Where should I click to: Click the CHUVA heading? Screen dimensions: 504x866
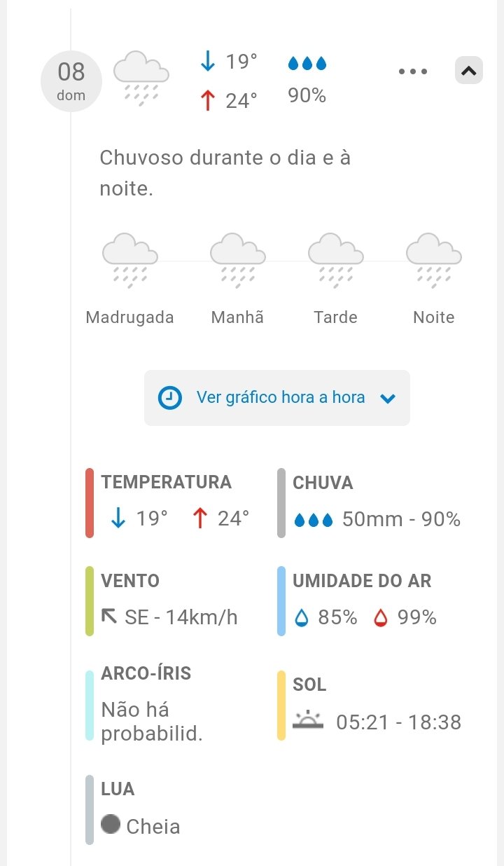coord(323,483)
